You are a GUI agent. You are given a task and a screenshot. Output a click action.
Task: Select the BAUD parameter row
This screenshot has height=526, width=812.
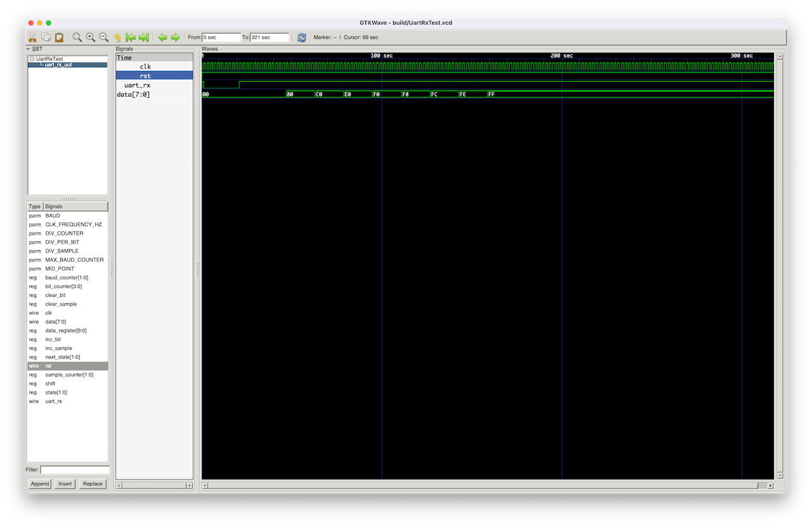click(x=67, y=216)
